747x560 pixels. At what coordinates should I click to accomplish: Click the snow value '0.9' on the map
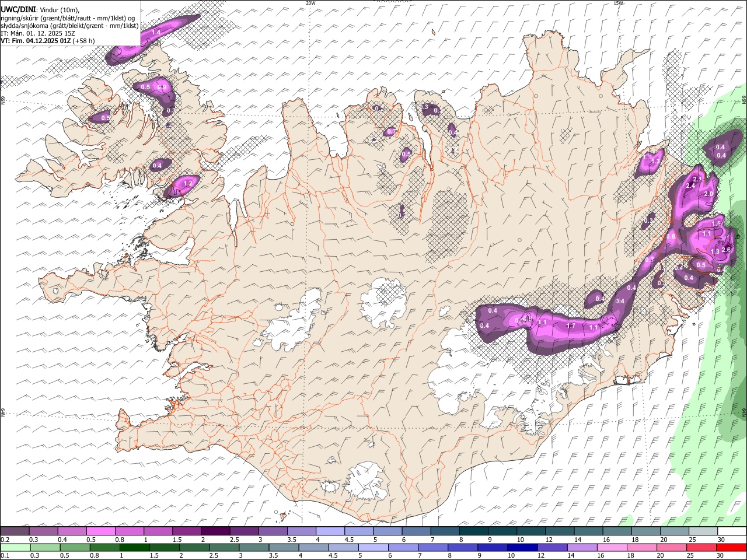coord(162,87)
